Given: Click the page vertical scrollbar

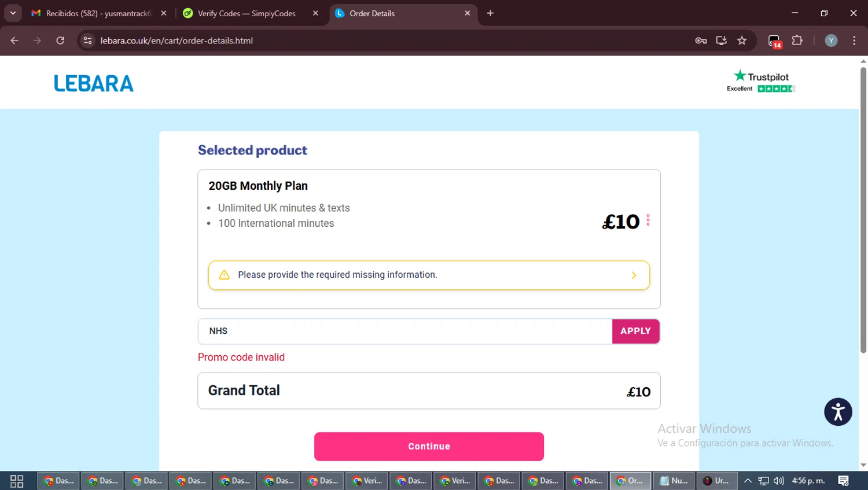Looking at the screenshot, I should (863, 208).
